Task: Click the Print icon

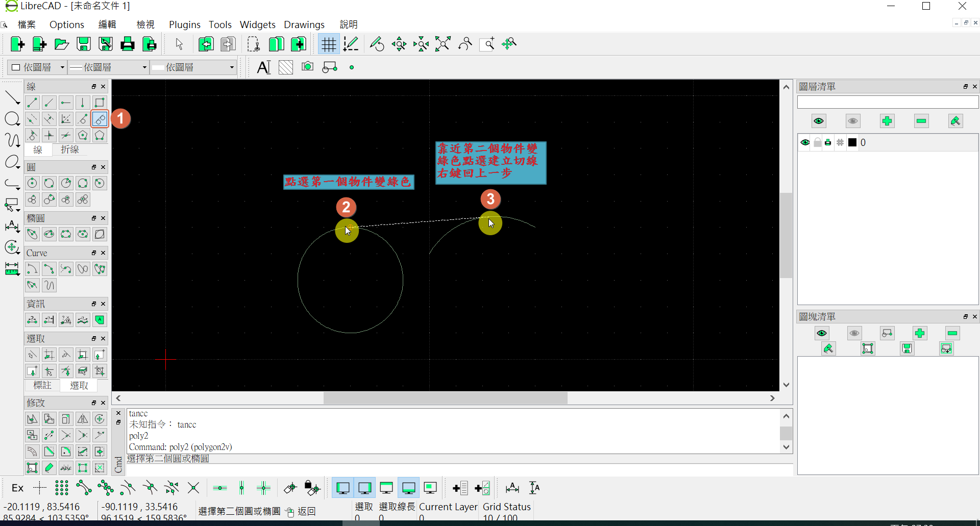Action: [128, 44]
